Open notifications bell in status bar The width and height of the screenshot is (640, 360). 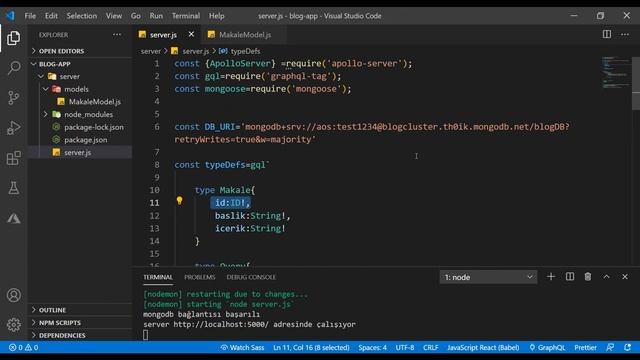627,347
